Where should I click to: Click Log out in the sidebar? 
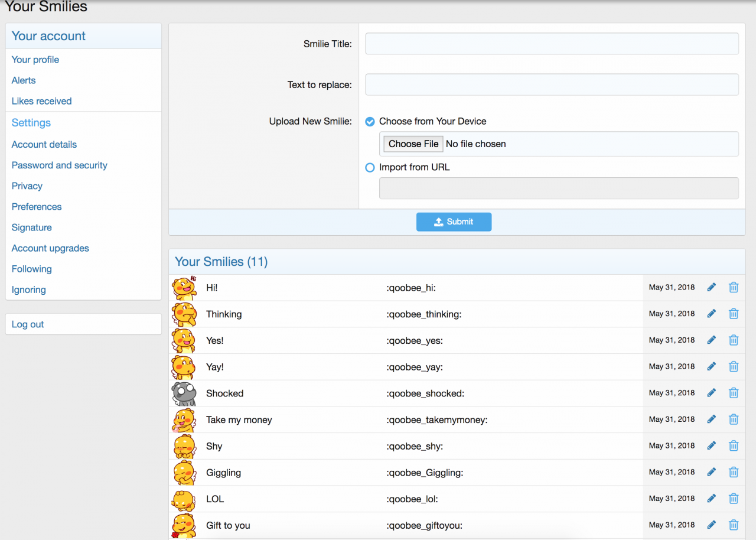pos(28,324)
